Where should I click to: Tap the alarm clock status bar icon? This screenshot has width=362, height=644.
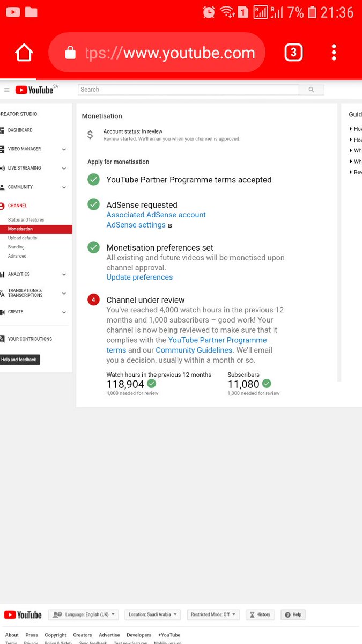click(x=209, y=12)
